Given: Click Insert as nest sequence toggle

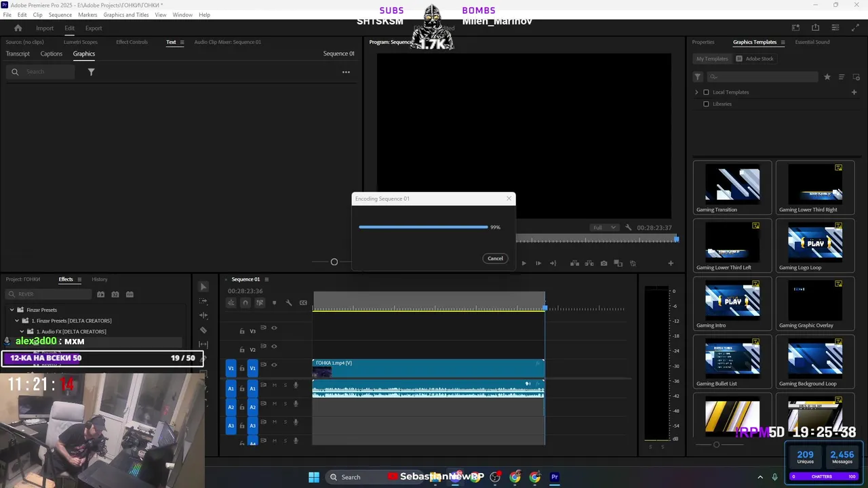Looking at the screenshot, I should tap(231, 303).
